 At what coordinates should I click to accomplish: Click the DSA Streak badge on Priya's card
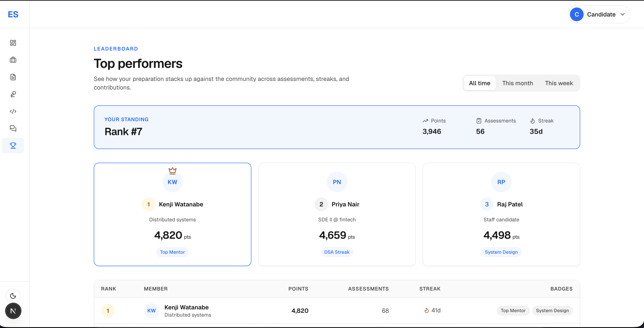point(337,252)
